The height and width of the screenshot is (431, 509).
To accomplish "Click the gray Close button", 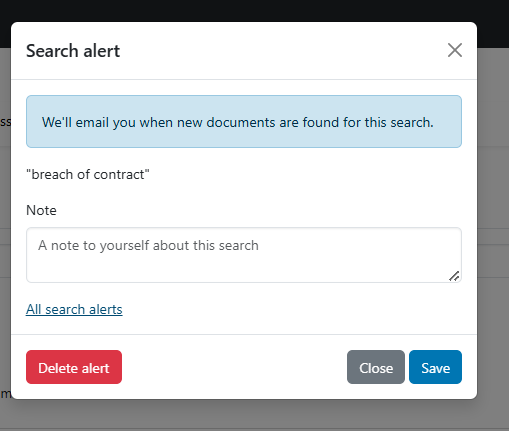I will tap(376, 367).
